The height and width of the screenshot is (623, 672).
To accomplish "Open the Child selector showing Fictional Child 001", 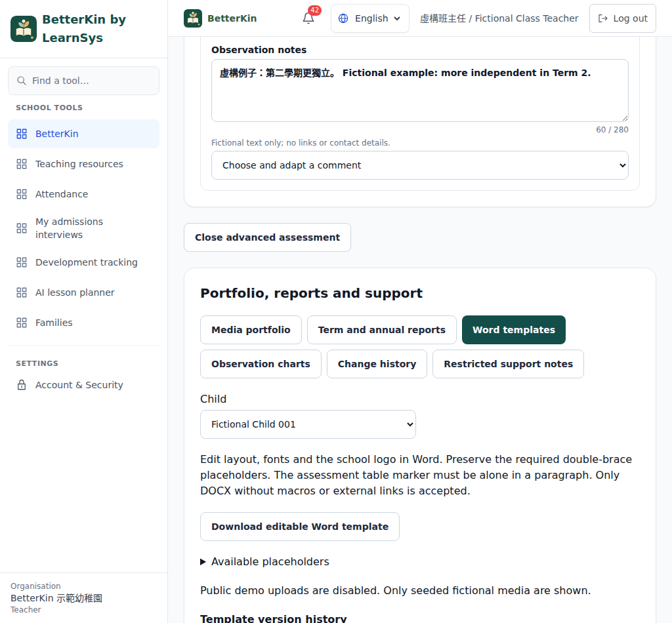I will (308, 424).
